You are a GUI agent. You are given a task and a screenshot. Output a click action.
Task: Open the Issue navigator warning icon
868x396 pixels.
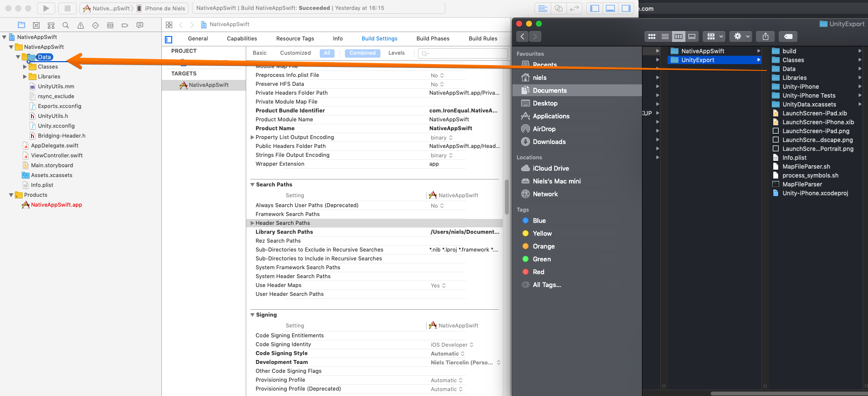click(80, 25)
